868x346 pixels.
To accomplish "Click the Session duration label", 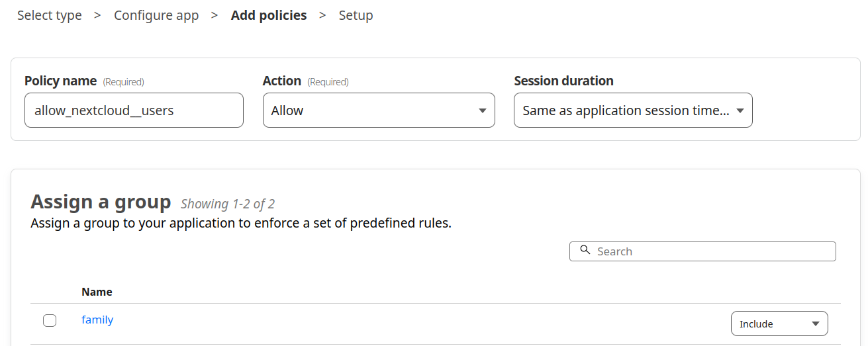I will tap(563, 81).
